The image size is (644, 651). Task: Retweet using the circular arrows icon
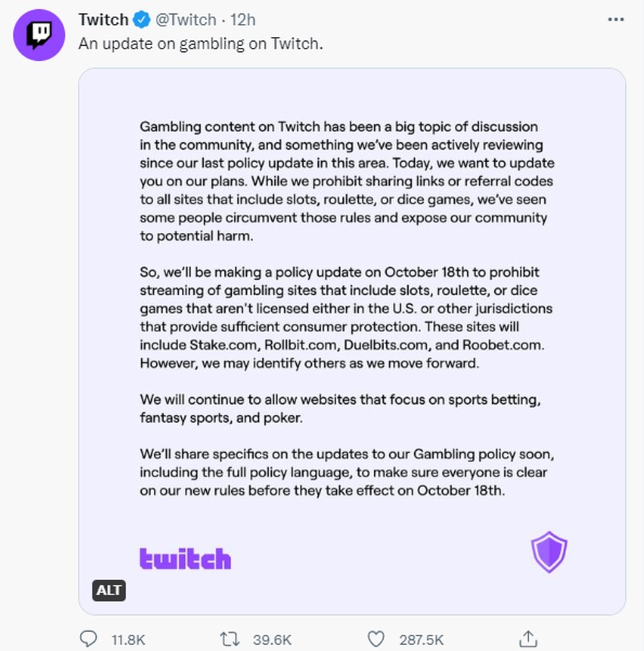(x=230, y=639)
